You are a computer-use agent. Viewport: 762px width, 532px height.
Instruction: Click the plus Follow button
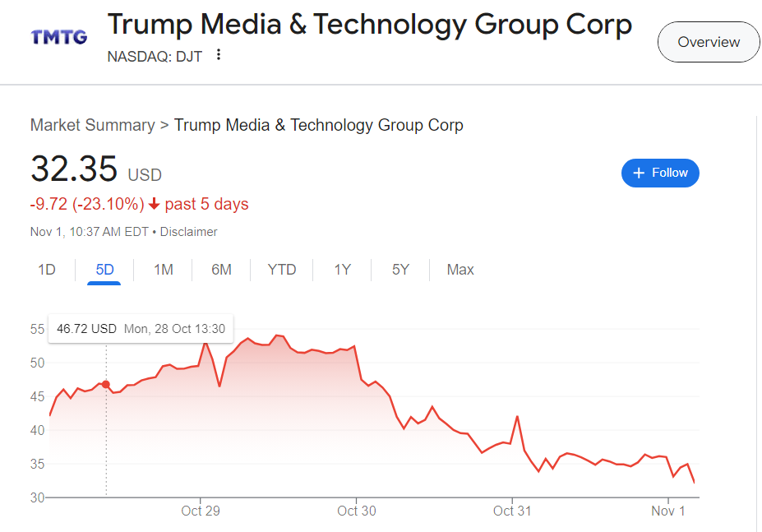tap(660, 173)
